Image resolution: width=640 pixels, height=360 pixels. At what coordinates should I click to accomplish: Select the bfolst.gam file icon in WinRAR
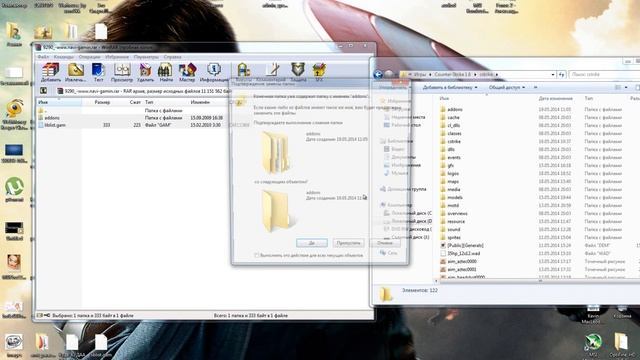[x=41, y=125]
